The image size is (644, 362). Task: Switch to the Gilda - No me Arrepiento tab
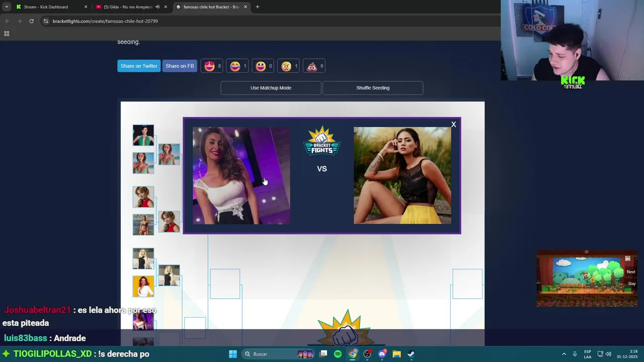point(131,7)
